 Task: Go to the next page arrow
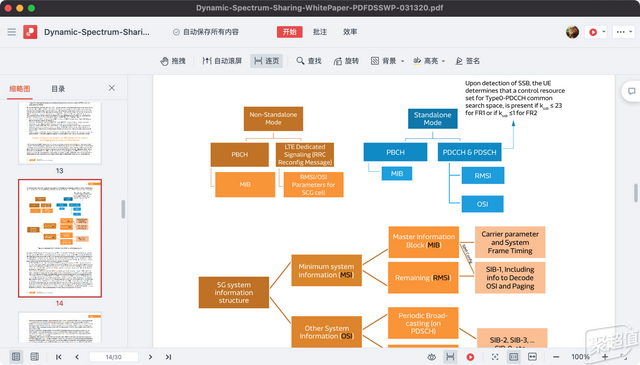pyautogui.click(x=150, y=357)
